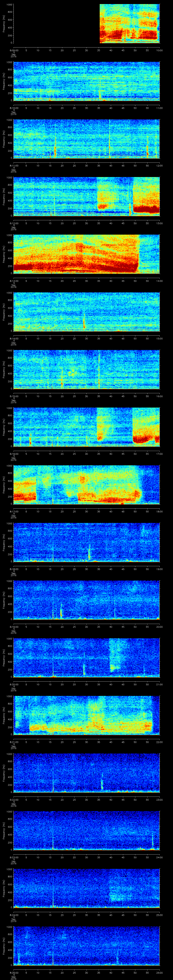Click 'Frequency (Hz)' label of the 8:17:00 panel
173x980 pixels.
(x=4, y=485)
